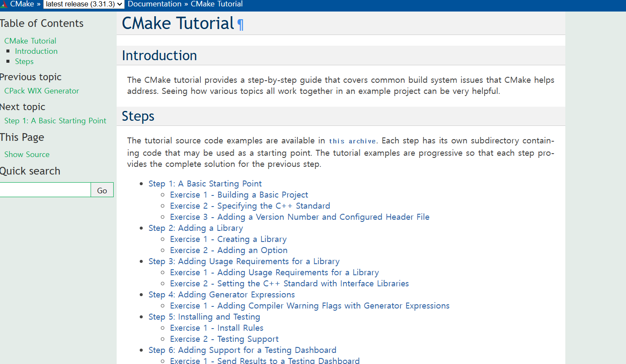This screenshot has width=626, height=364.
Task: Open Step 5: Installing and Testing
Action: (204, 317)
